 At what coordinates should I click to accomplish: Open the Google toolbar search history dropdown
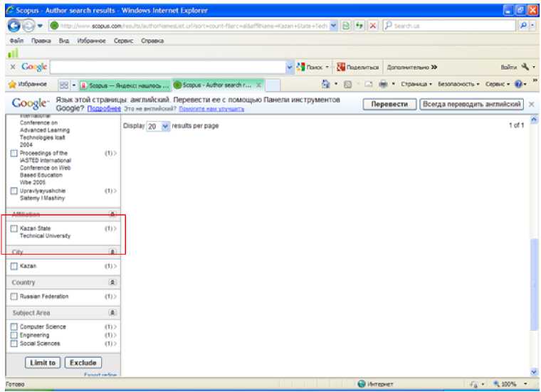tap(290, 67)
